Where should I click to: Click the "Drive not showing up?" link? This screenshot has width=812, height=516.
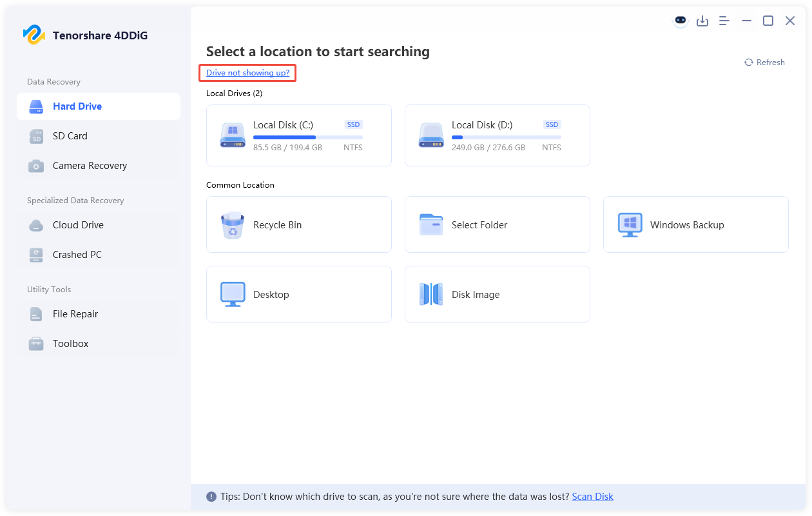(x=247, y=73)
